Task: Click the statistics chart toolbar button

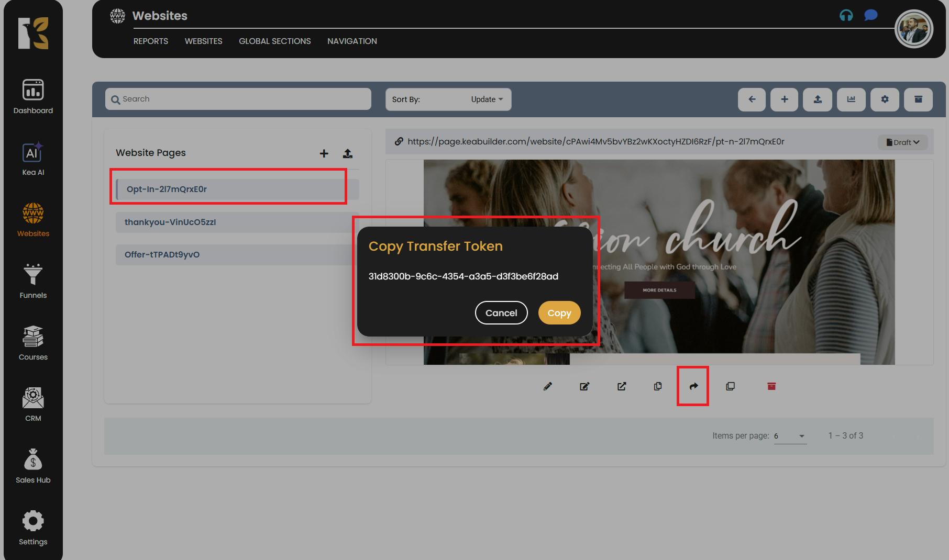Action: point(851,99)
